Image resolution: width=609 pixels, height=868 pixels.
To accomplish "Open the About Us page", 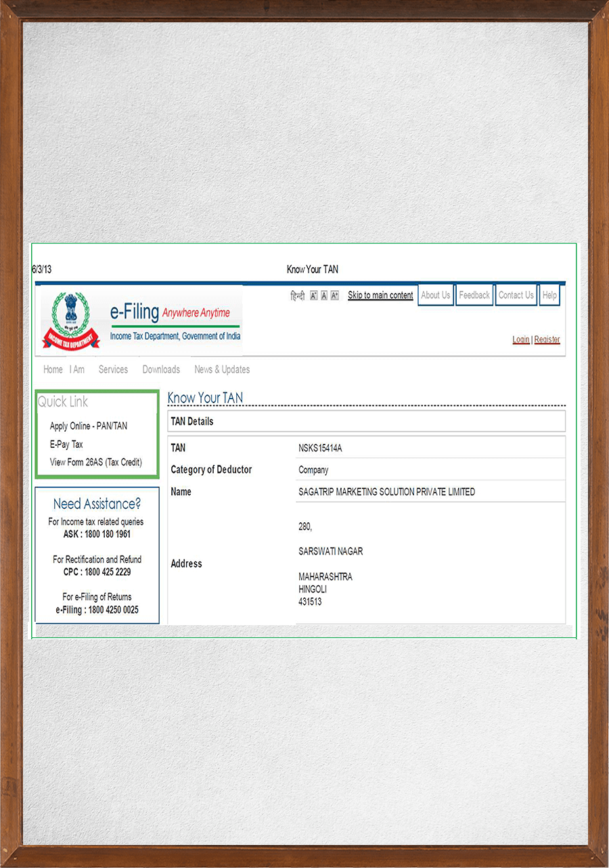I will (435, 295).
